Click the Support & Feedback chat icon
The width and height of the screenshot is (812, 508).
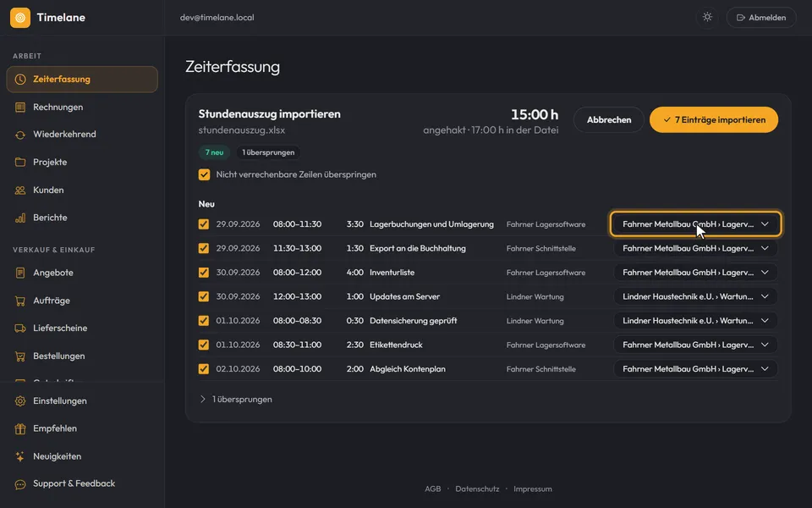pyautogui.click(x=20, y=484)
